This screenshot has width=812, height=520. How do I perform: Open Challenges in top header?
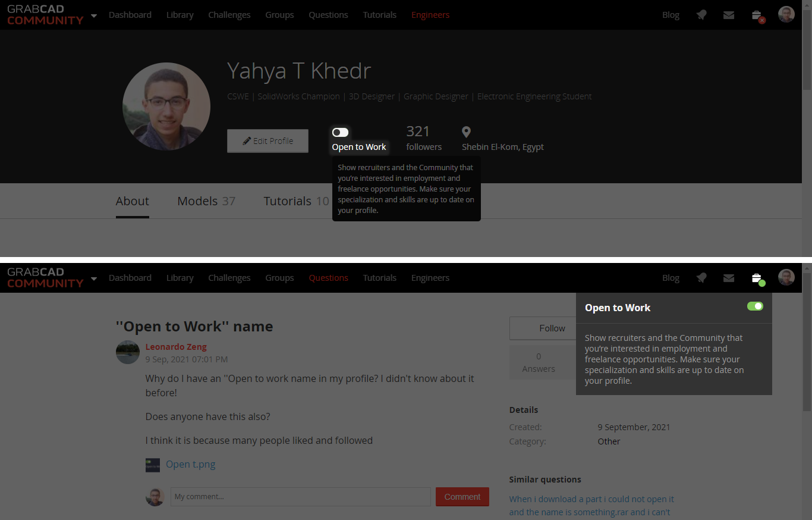229,15
